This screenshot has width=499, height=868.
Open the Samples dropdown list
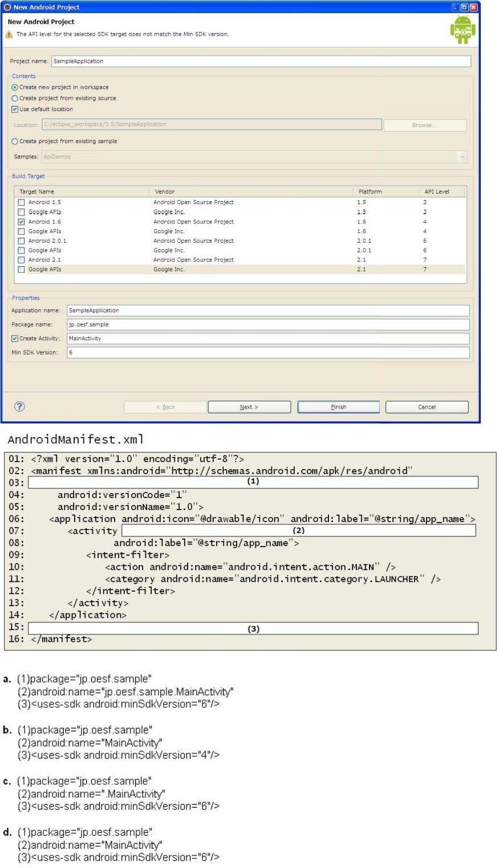pos(462,157)
